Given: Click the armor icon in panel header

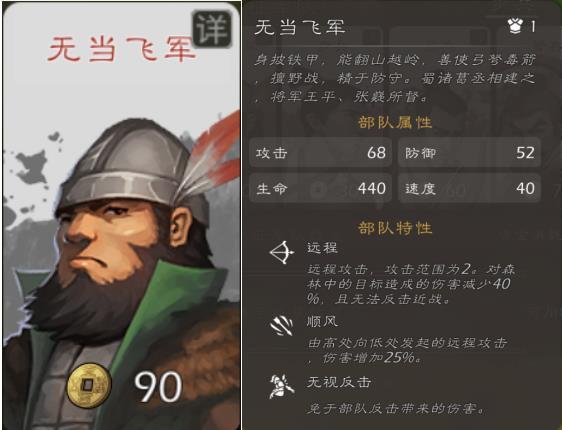Looking at the screenshot, I should pos(515,26).
